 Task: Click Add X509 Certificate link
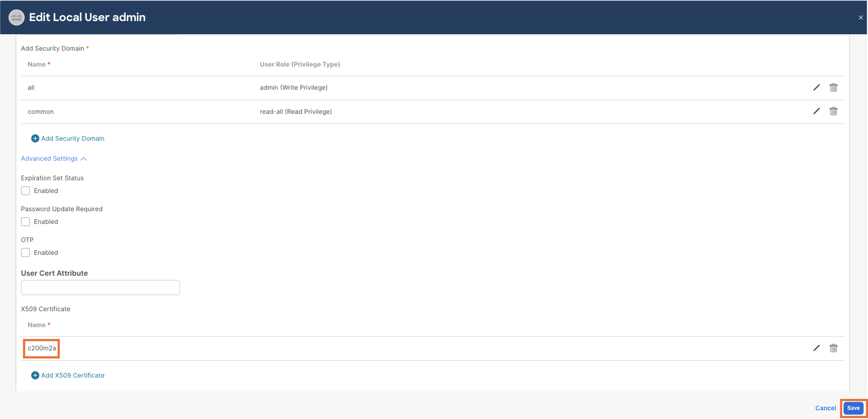point(72,375)
